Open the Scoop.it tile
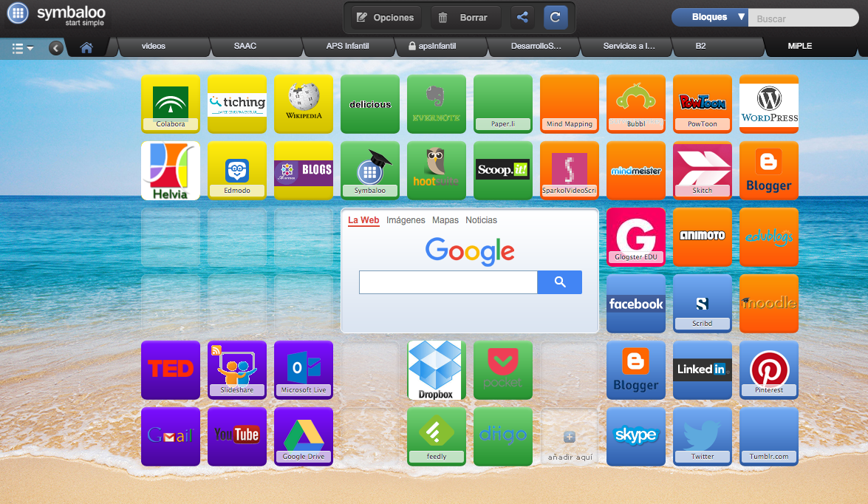 [x=502, y=171]
